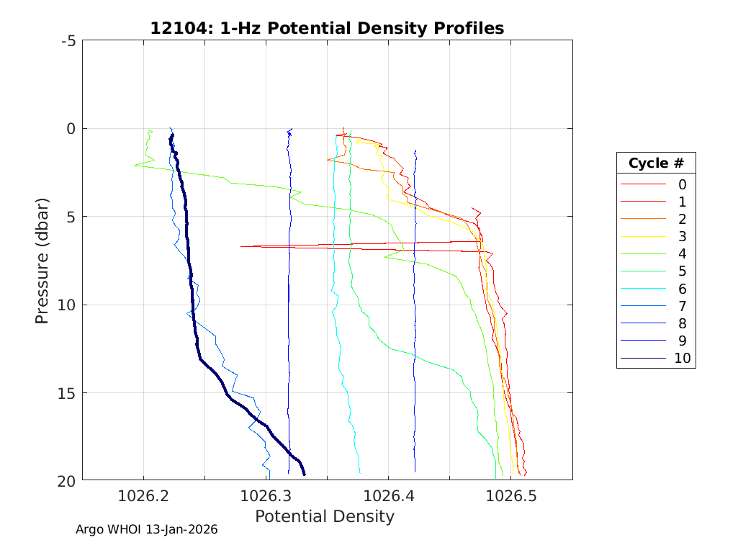The width and height of the screenshot is (756, 540).
Task: Select the 1026.2 x-axis tick label
Action: point(143,495)
